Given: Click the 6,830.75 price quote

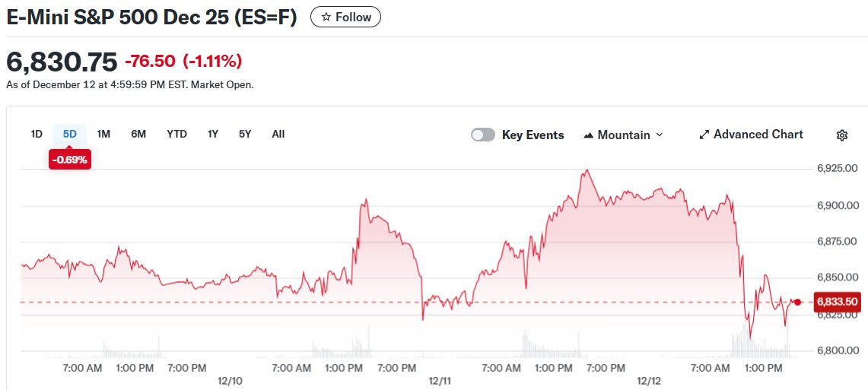Looking at the screenshot, I should [62, 62].
